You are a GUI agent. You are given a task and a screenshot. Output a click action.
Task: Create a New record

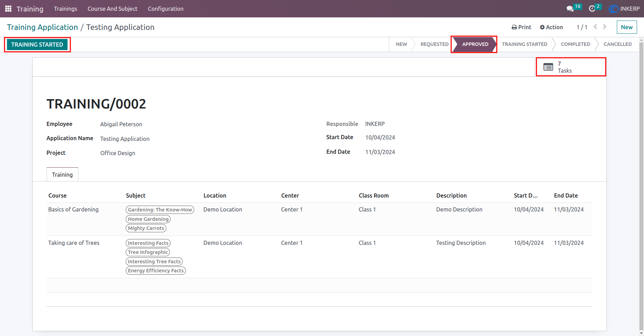(627, 27)
